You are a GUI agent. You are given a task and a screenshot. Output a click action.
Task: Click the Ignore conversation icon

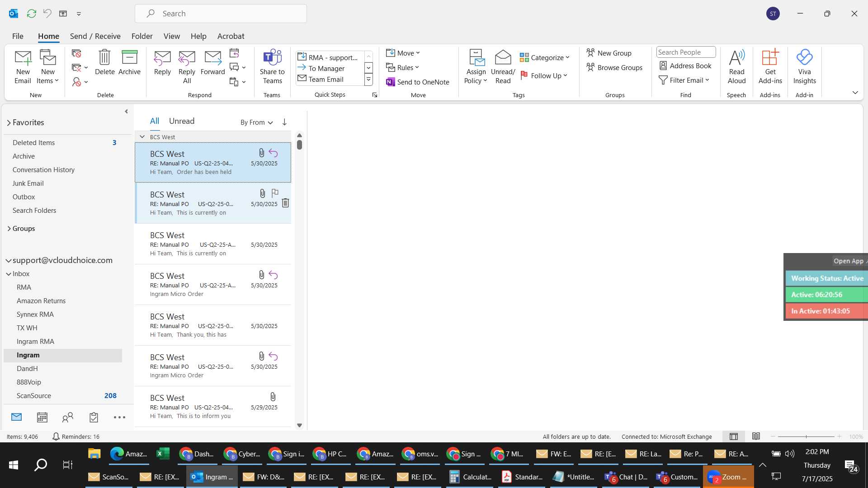pyautogui.click(x=76, y=54)
